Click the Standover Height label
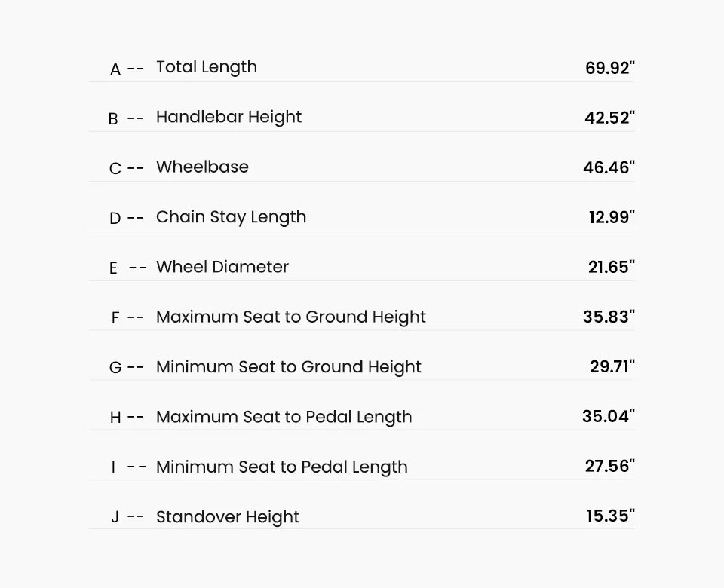724x588 pixels. click(x=228, y=517)
